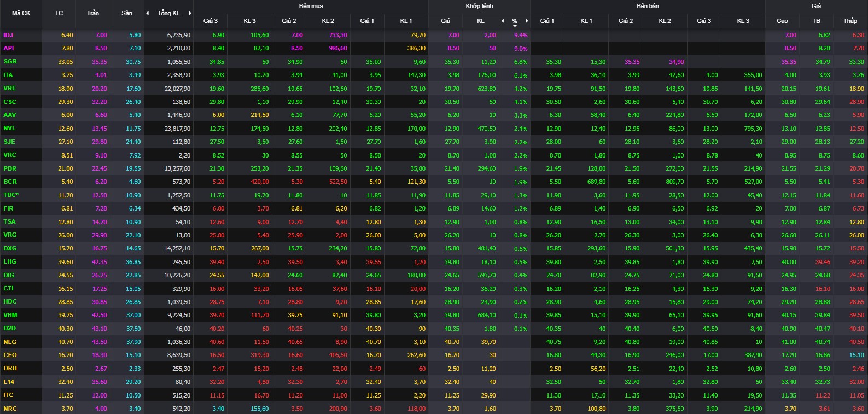The height and width of the screenshot is (414, 868).
Task: Click the Trần column header
Action: tap(93, 13)
